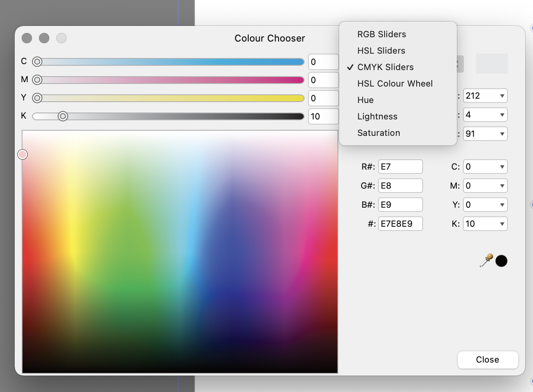Select HSL Colour Wheel from the menu

395,84
